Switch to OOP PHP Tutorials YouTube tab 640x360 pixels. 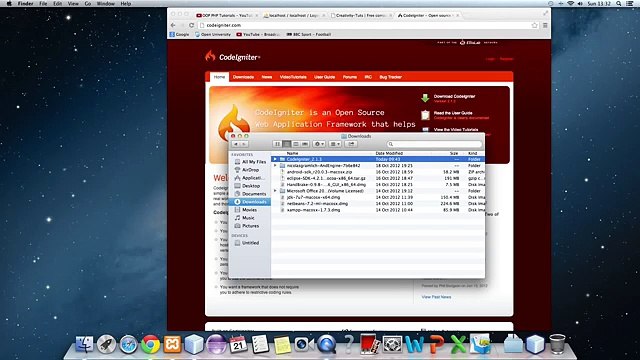coord(226,16)
